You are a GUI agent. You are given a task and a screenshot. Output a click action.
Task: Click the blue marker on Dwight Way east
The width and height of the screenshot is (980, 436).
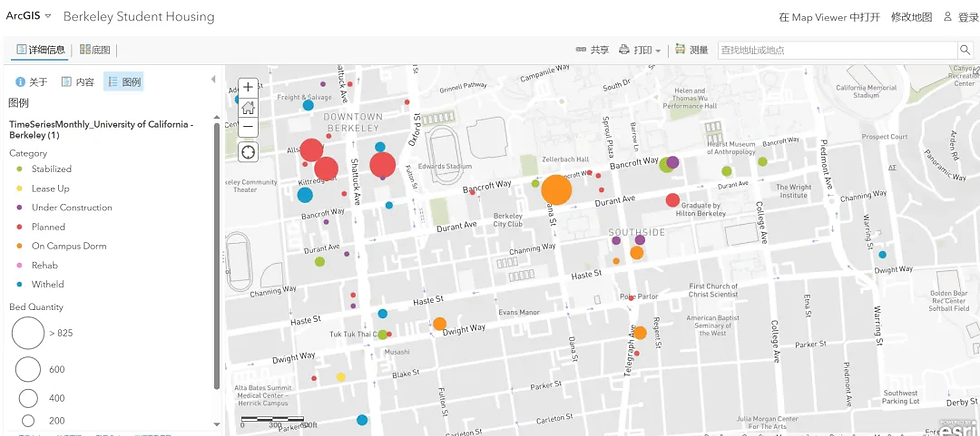[882, 255]
